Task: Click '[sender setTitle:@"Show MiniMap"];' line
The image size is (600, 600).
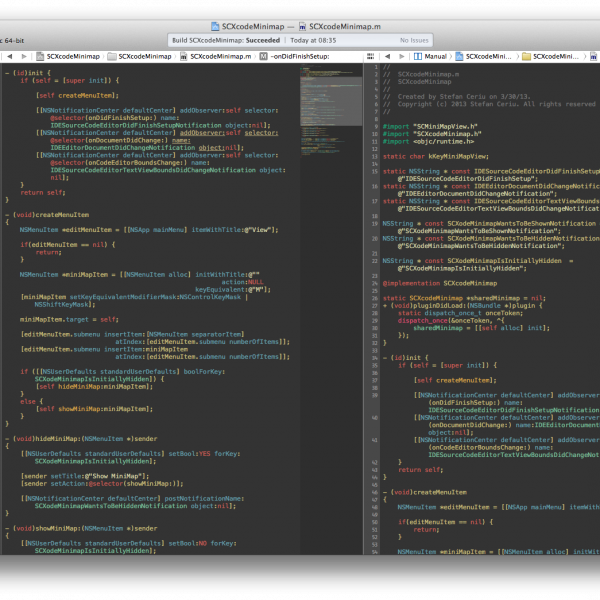Action: point(85,476)
